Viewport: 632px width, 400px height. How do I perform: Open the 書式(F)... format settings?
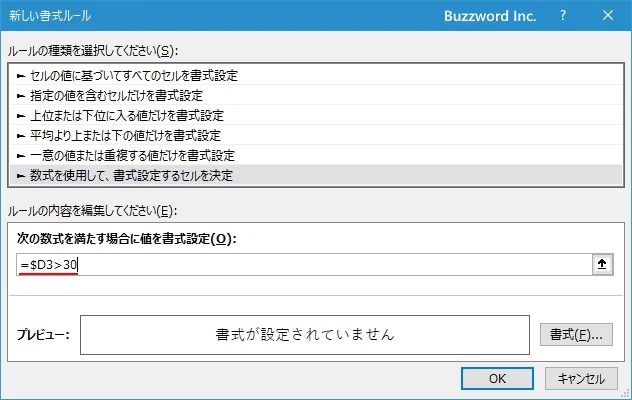pyautogui.click(x=575, y=334)
